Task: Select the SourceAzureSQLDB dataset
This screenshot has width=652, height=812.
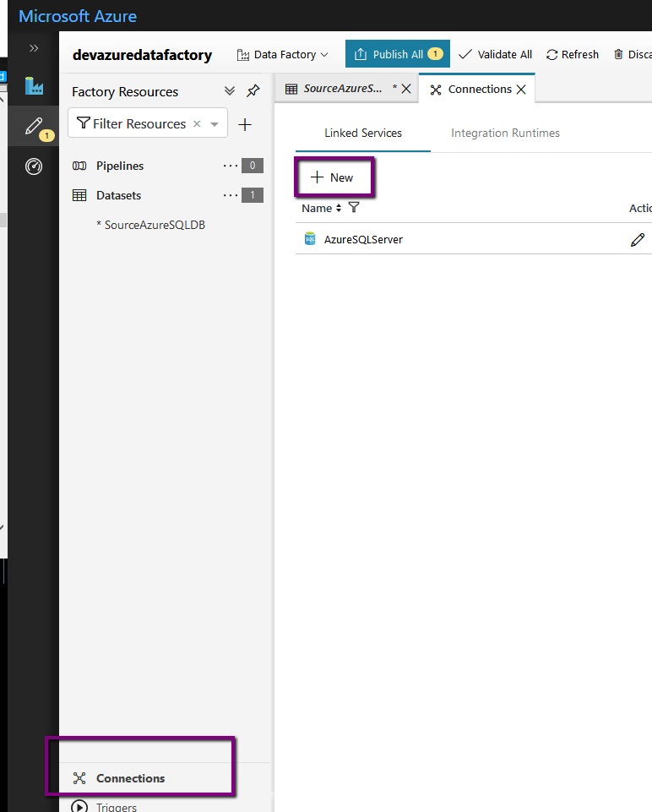Action: click(155, 226)
